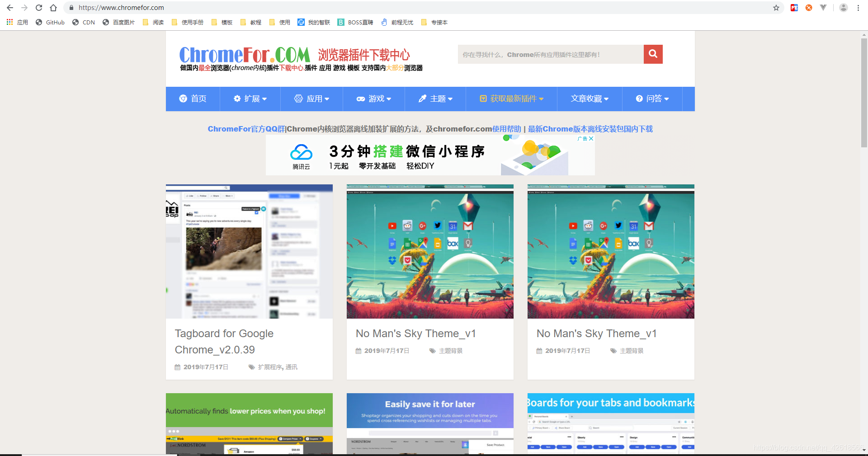This screenshot has height=456, width=868.
Task: Click the vertical page scrollbar thumb
Action: [x=864, y=93]
